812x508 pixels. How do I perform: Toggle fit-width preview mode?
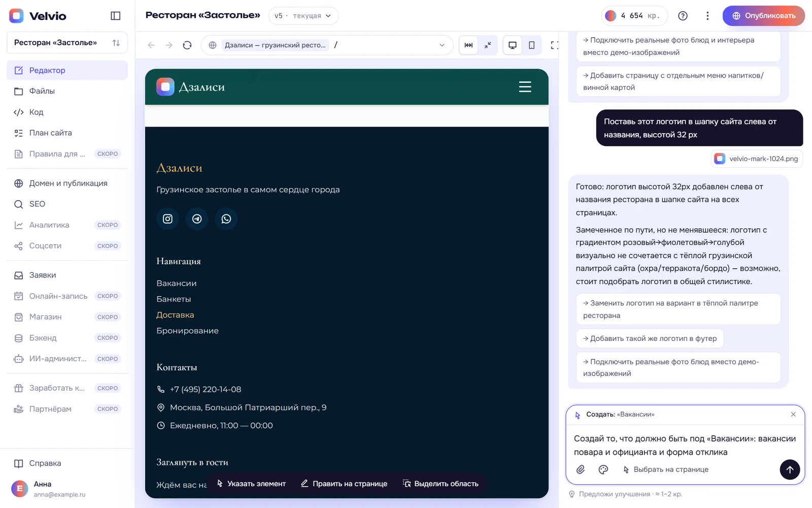click(x=468, y=45)
